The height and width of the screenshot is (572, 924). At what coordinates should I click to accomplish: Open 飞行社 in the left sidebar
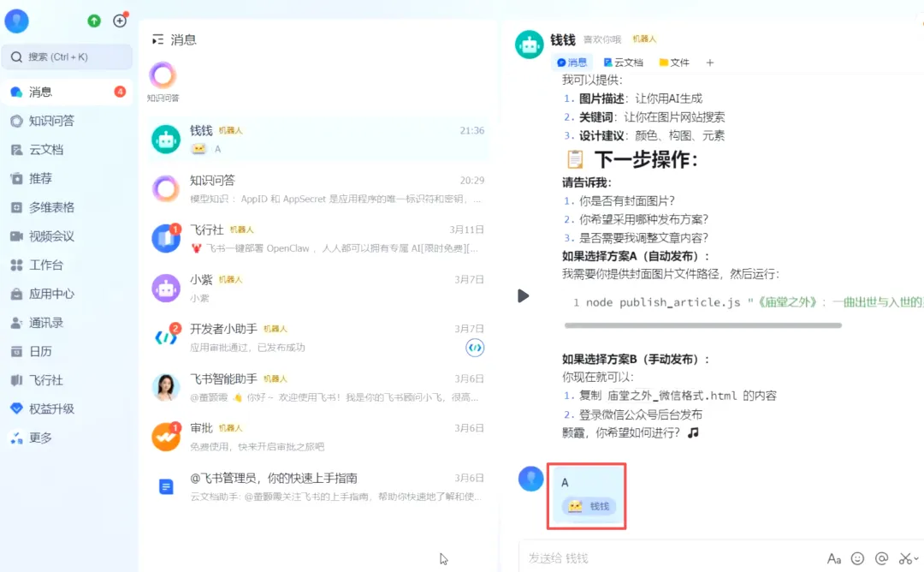(x=67, y=380)
